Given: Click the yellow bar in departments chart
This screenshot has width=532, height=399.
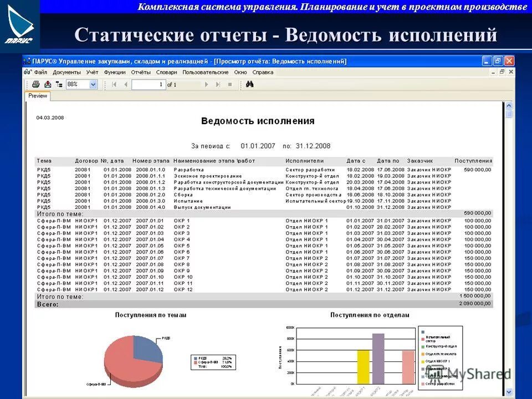Looking at the screenshot, I should [364, 367].
